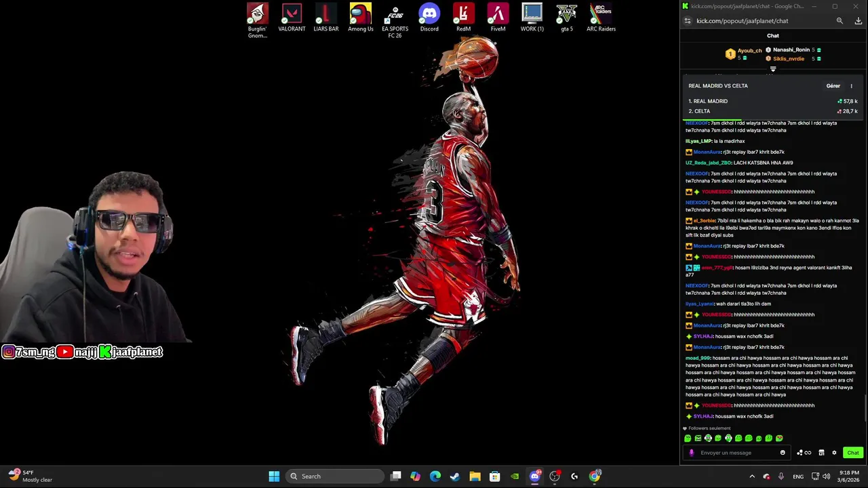Open Task View on taskbar
This screenshot has width=868, height=488.
[x=396, y=476]
